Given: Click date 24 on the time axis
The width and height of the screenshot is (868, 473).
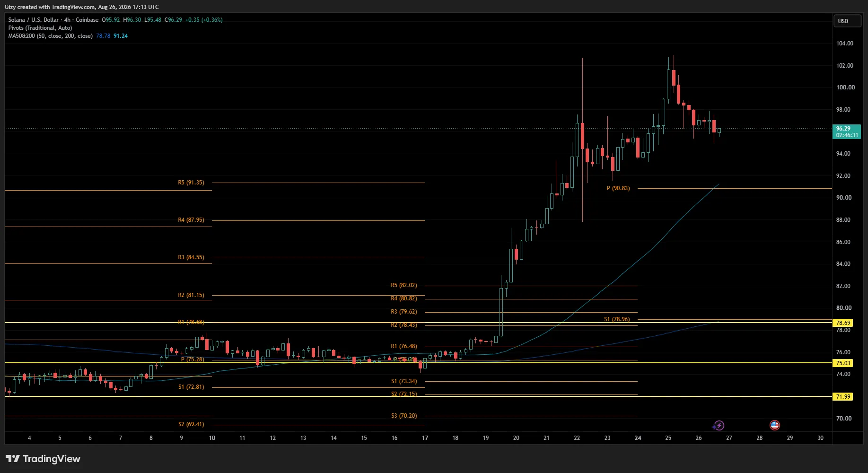Looking at the screenshot, I should click(x=638, y=438).
